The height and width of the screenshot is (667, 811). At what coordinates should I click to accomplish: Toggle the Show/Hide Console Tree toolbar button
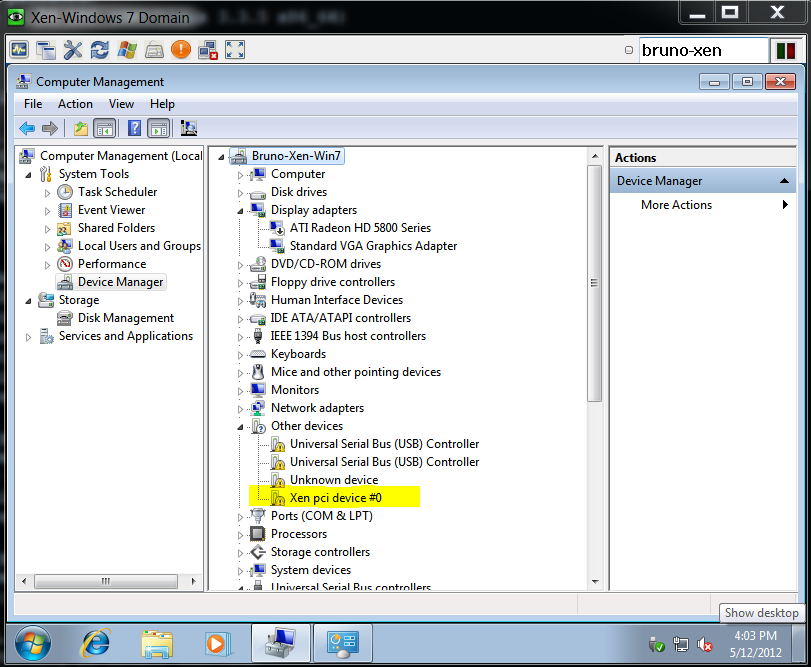(x=104, y=128)
